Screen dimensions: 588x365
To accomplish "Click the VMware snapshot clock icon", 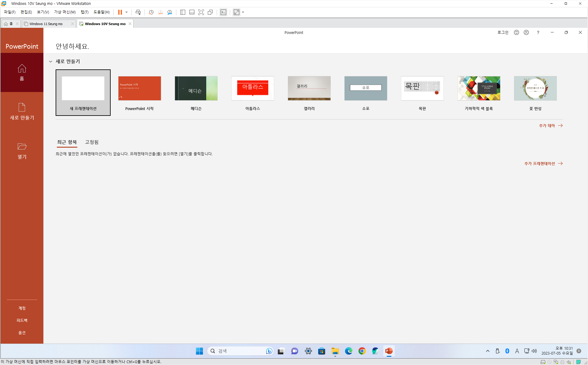I will pos(151,12).
